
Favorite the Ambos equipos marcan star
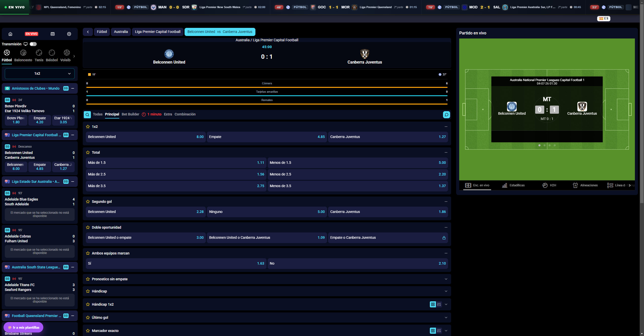tap(88, 253)
